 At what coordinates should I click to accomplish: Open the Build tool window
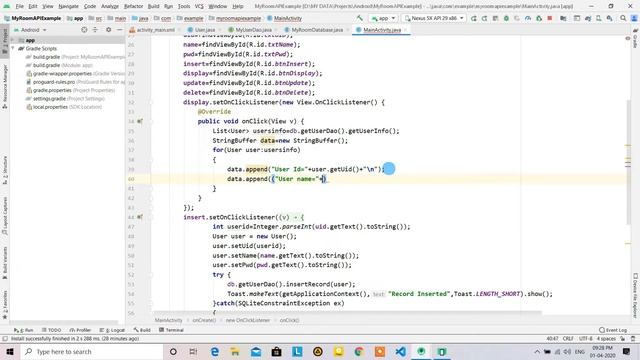[142, 330]
